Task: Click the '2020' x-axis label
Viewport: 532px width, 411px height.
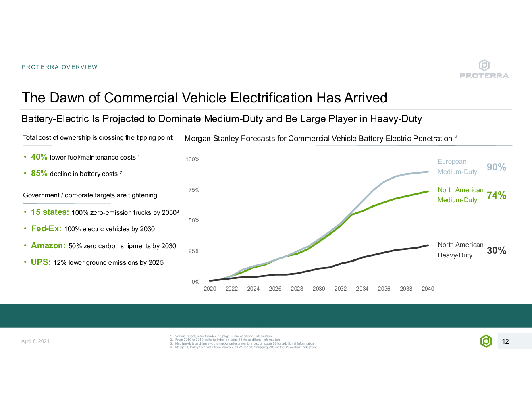Action: pos(210,289)
